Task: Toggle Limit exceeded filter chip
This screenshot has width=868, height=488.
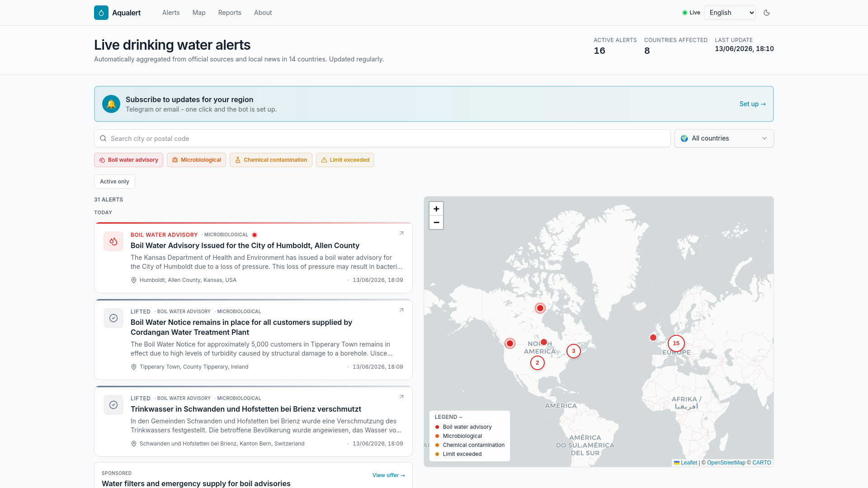Action: 345,160
